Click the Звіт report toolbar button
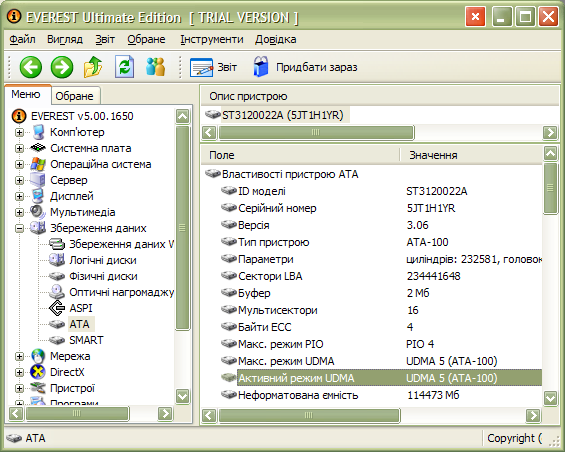 coord(213,67)
